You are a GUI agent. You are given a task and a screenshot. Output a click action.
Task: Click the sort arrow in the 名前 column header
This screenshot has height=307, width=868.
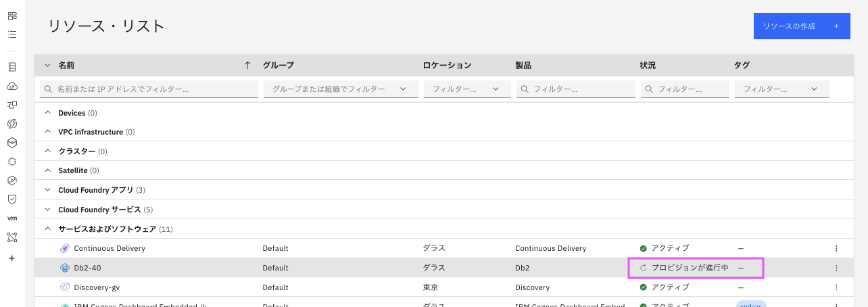point(247,66)
